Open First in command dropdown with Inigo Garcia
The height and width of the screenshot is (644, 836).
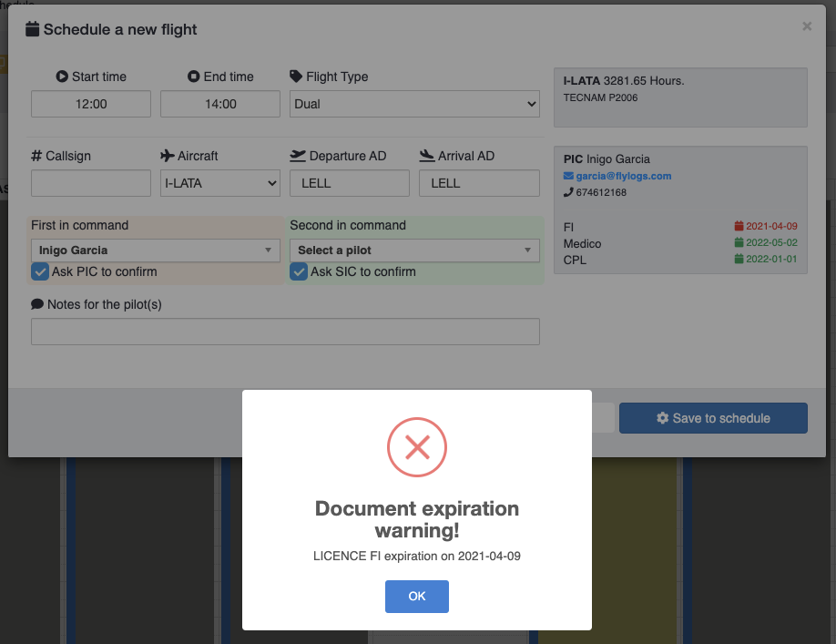156,250
